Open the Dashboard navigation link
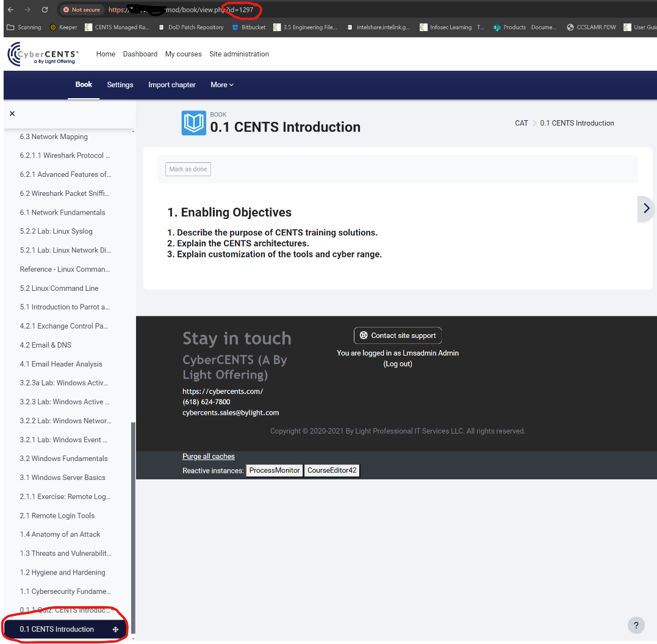Screen dimensions: 657x644 point(140,54)
